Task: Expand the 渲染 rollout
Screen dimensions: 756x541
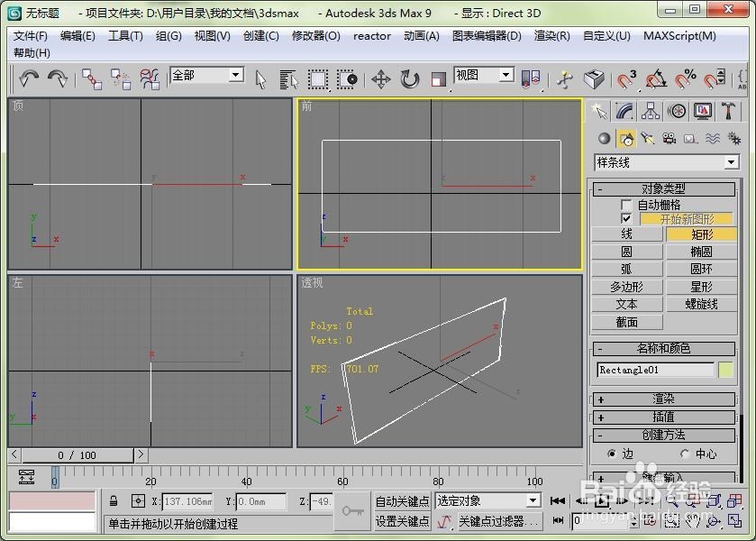Action: tap(663, 399)
